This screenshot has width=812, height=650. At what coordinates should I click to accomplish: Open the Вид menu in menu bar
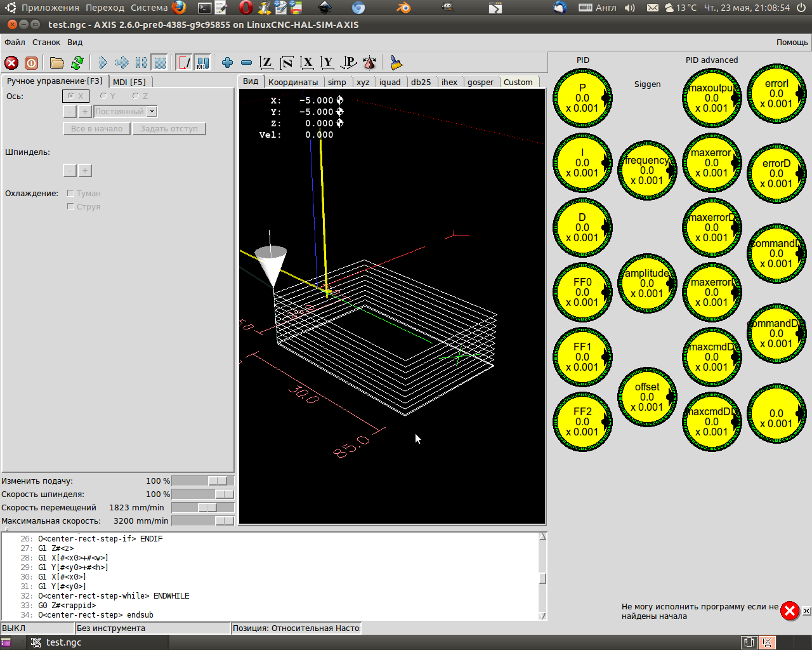click(75, 43)
